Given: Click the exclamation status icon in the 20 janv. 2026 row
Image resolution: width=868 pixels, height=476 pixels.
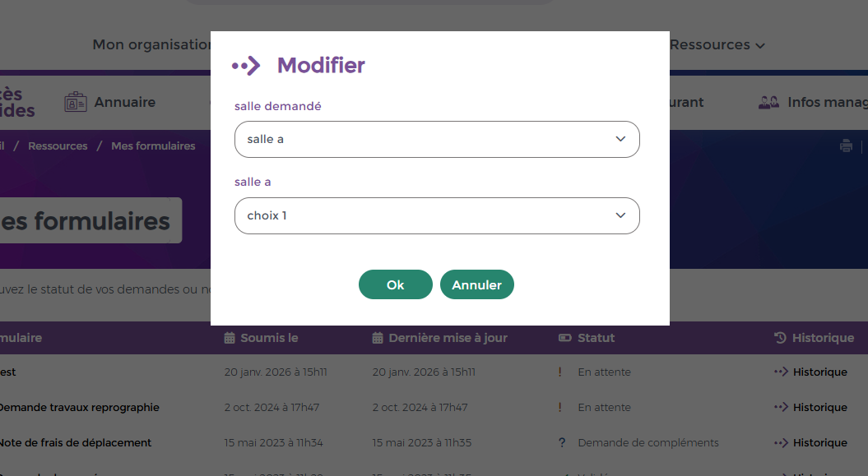Looking at the screenshot, I should click(560, 372).
